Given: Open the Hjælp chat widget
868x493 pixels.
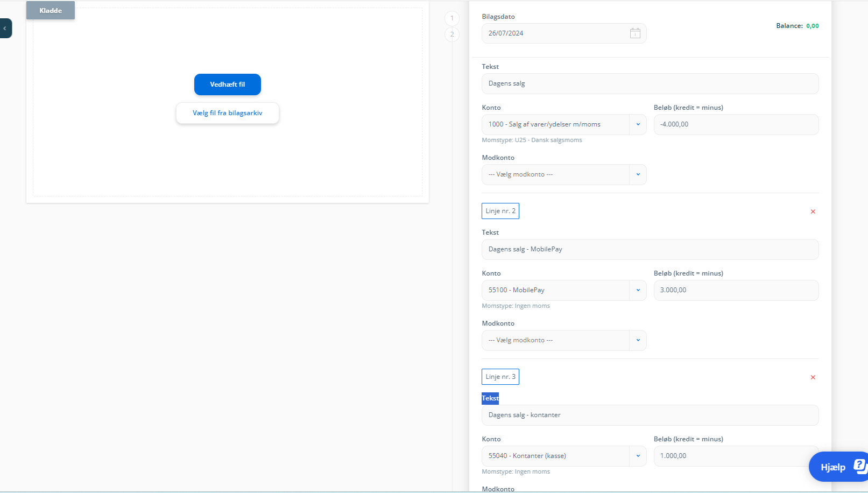Looking at the screenshot, I should pyautogui.click(x=838, y=467).
